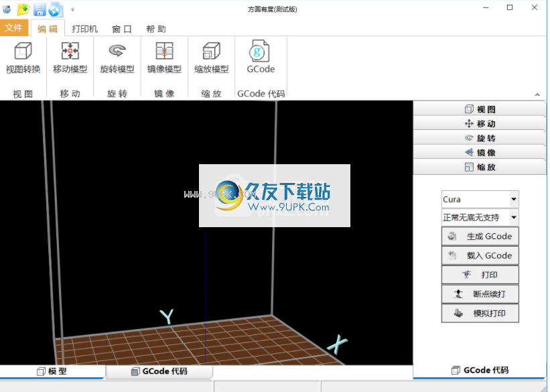Click the 移动 ribbon group label
Screen dimensions: 550x392
tap(70, 94)
